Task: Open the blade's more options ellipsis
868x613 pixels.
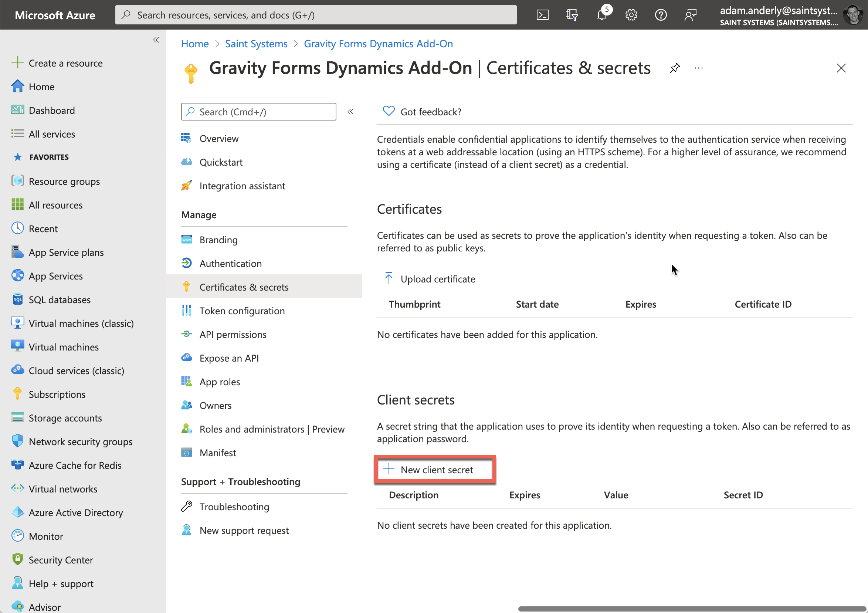Action: point(699,68)
